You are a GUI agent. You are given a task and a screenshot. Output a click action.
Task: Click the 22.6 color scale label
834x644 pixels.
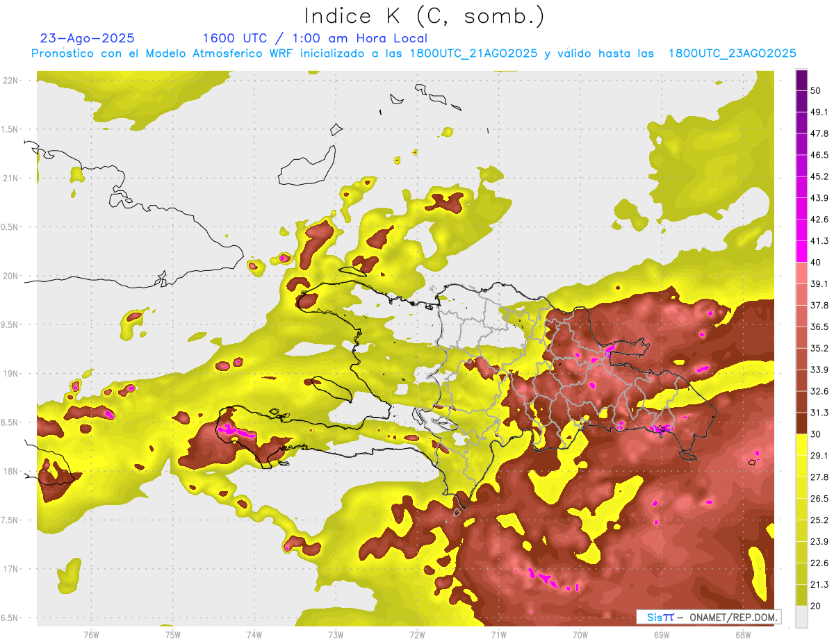819,563
